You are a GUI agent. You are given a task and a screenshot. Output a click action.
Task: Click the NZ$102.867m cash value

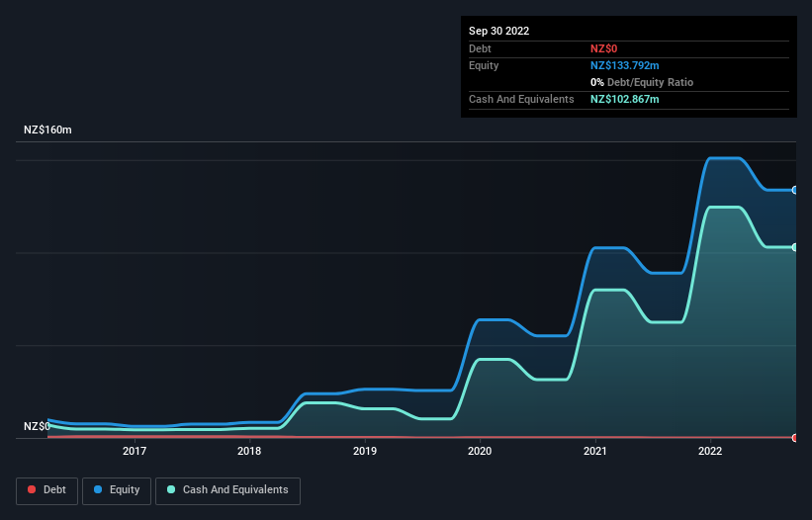click(624, 99)
